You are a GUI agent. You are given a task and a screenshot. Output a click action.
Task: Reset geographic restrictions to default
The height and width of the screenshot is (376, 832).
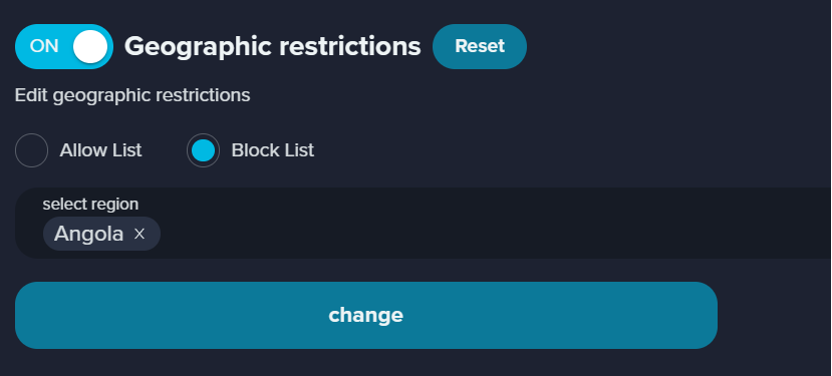pos(480,46)
